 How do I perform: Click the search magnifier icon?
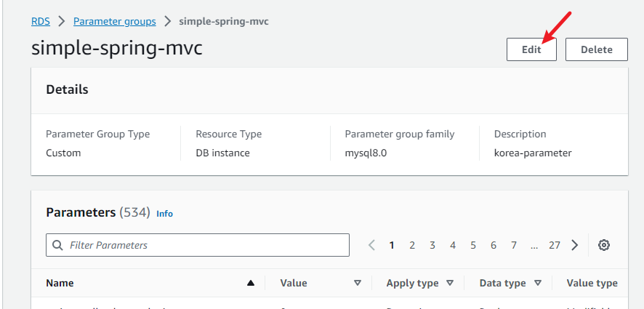pos(58,245)
